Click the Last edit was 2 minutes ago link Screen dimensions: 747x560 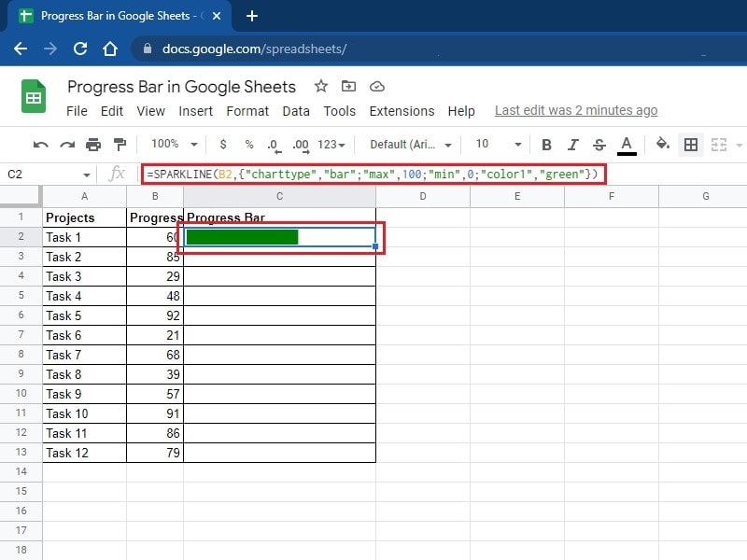(x=576, y=109)
